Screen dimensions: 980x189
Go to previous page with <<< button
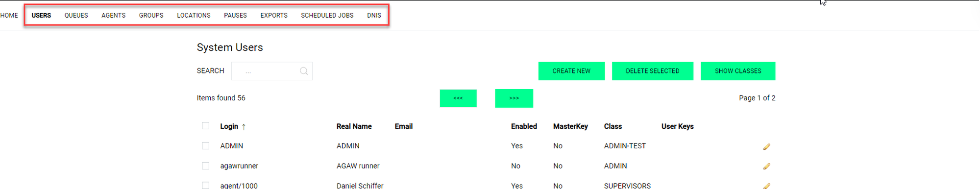point(458,98)
